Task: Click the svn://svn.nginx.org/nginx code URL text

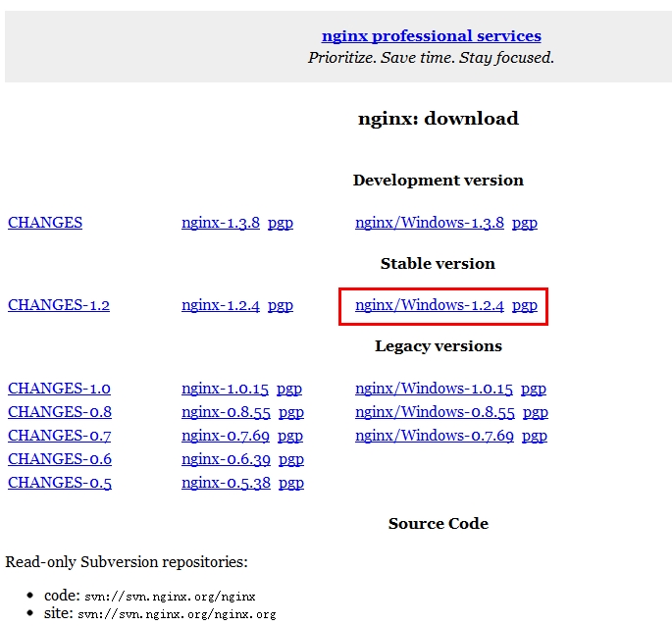Action: pyautogui.click(x=170, y=597)
